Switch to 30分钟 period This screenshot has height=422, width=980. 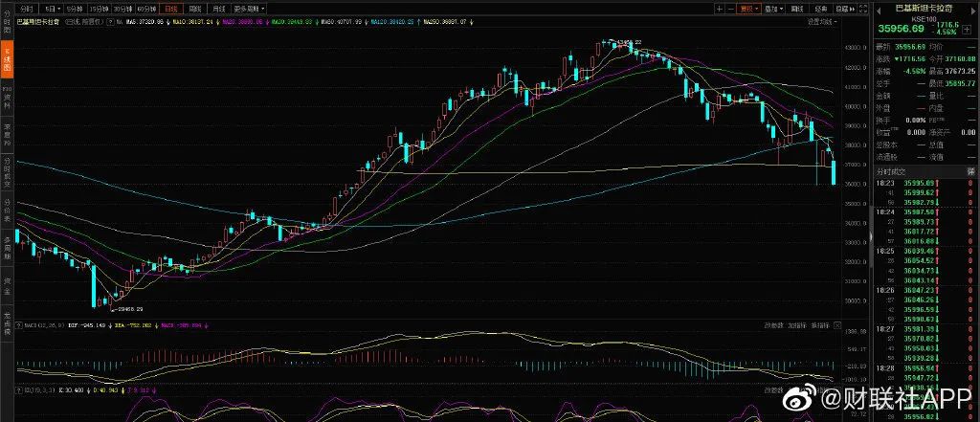coord(122,9)
